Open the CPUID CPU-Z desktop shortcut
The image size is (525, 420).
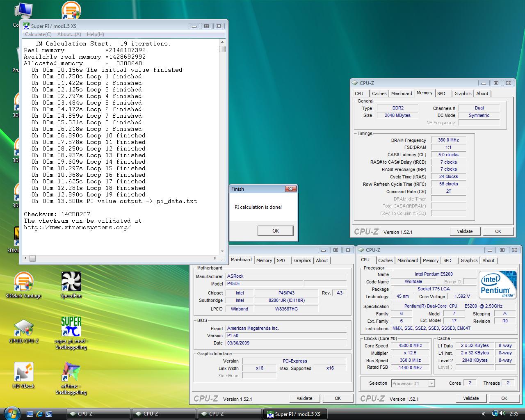(23, 331)
